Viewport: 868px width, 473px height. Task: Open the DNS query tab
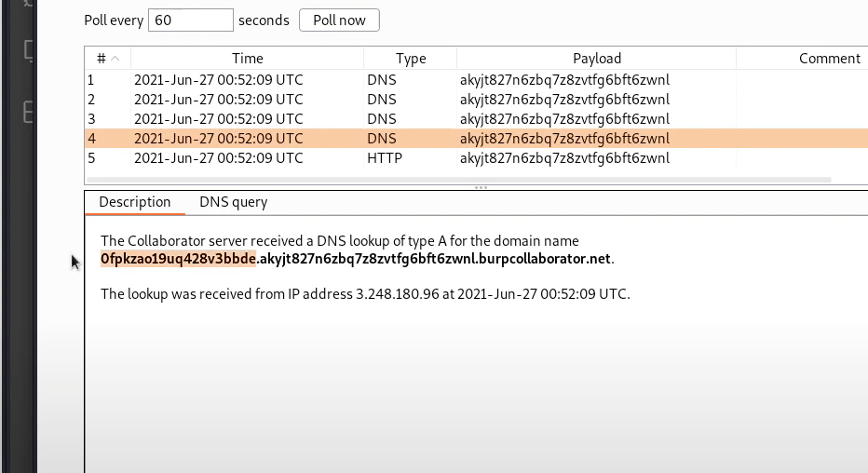233,202
